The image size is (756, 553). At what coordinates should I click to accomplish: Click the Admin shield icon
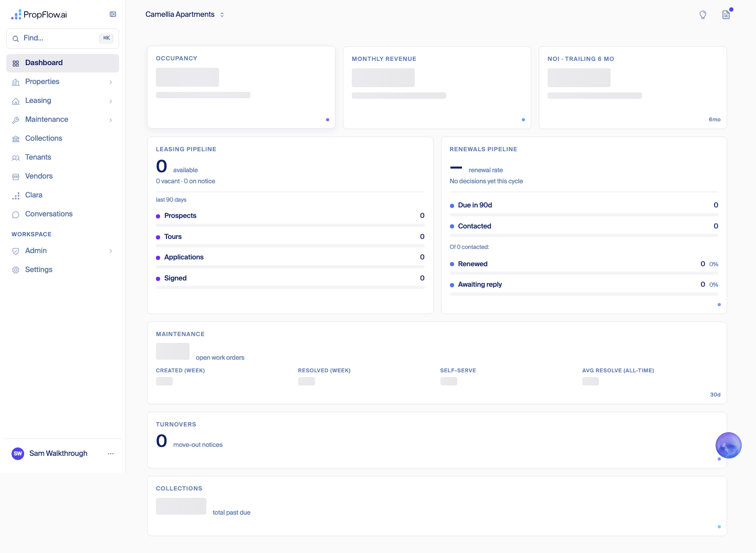[x=16, y=252]
